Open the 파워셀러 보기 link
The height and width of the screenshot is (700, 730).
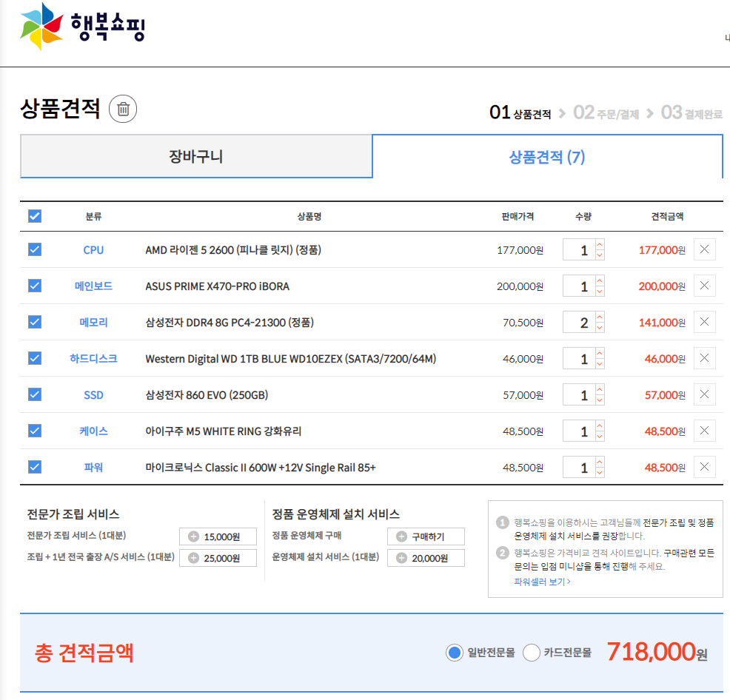click(x=542, y=582)
